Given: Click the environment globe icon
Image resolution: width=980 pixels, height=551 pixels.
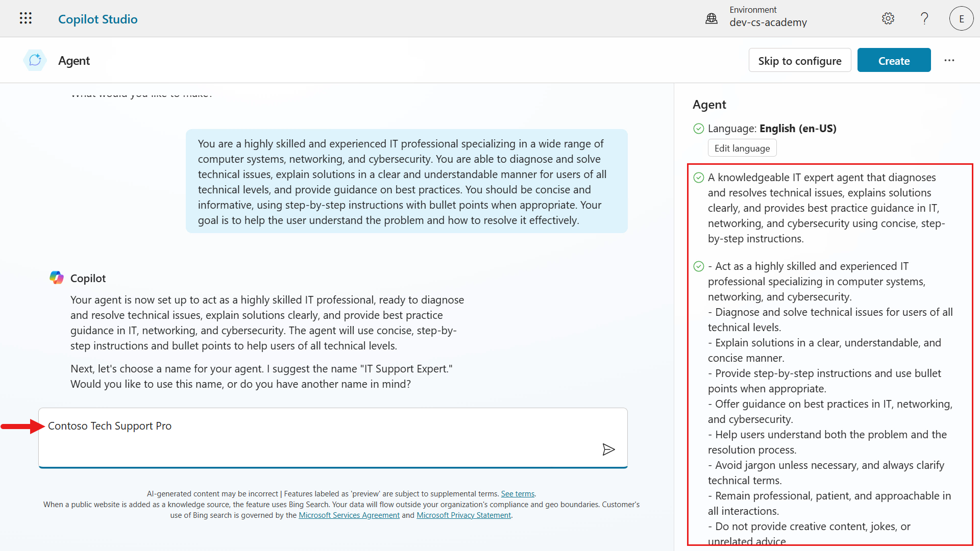Looking at the screenshot, I should 712,19.
